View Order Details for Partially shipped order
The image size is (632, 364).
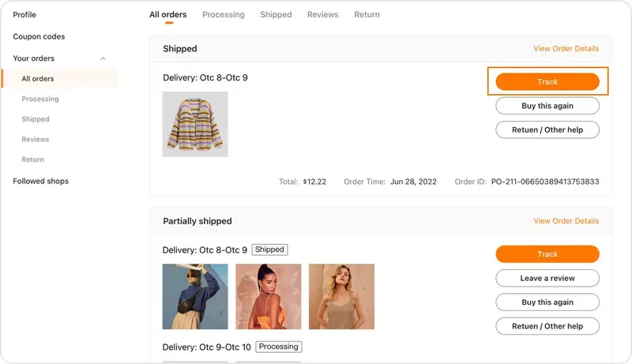(566, 221)
